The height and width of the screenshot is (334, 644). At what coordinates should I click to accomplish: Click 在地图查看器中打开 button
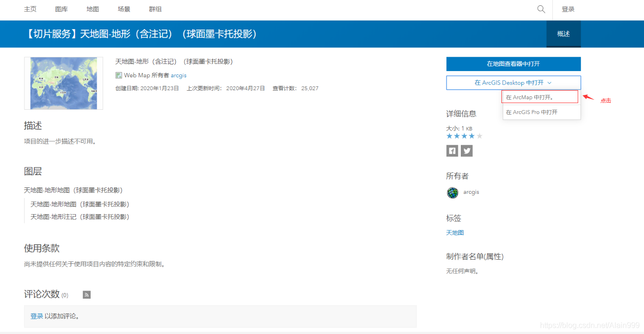pyautogui.click(x=513, y=64)
